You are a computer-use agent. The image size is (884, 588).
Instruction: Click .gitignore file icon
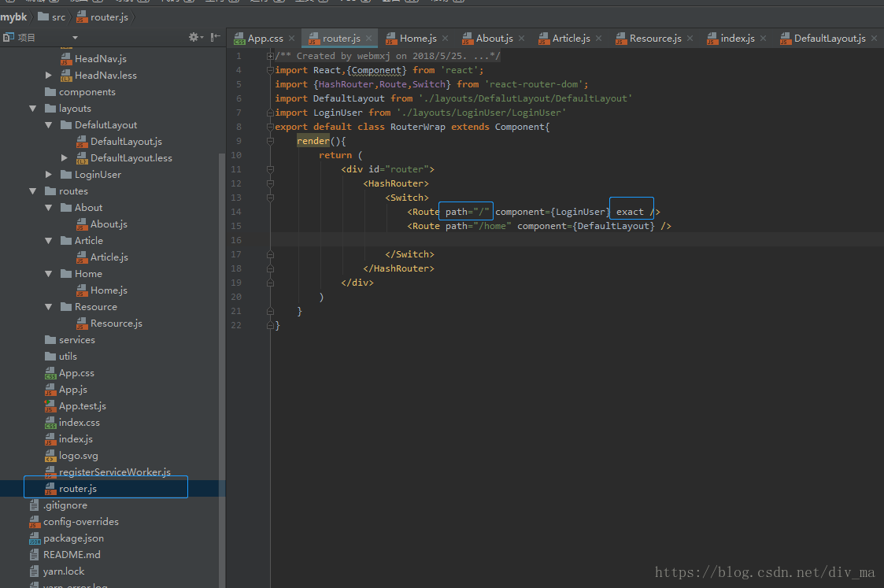coord(35,505)
